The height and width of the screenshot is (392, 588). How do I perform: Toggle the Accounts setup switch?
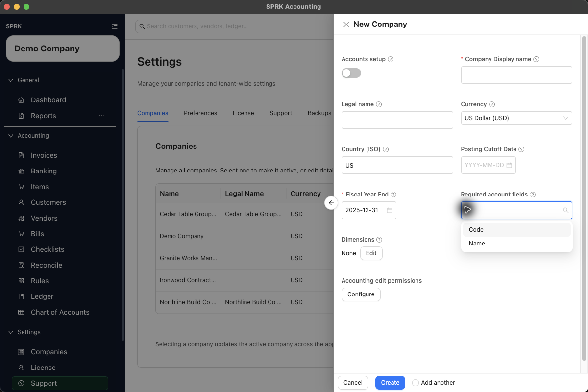351,73
